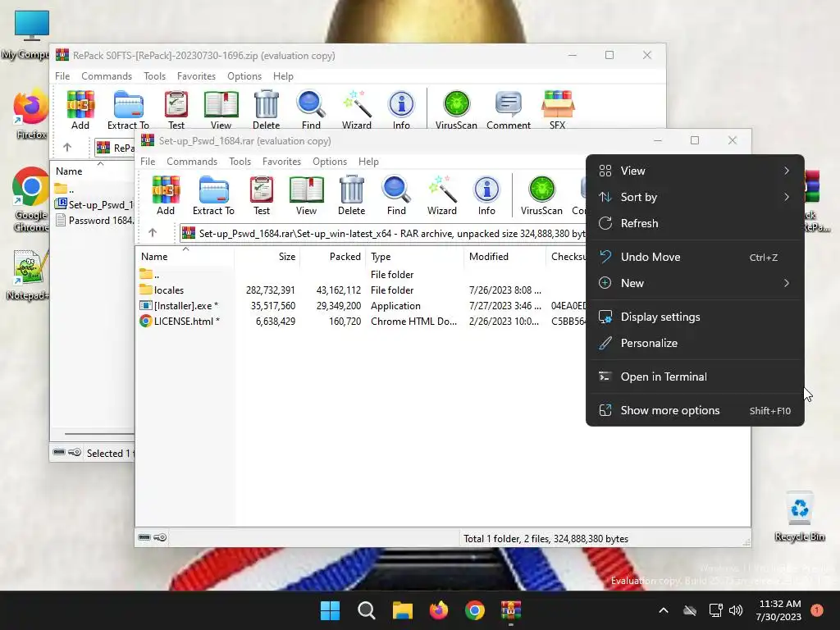Go up one level in Set-up_Pswd_1684.rar window
This screenshot has width=840, height=630.
point(153,232)
